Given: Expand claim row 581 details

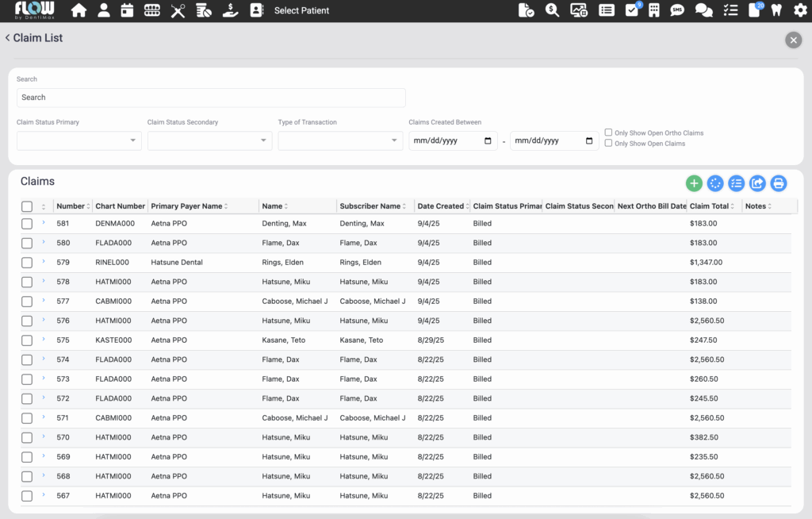Looking at the screenshot, I should pos(44,223).
